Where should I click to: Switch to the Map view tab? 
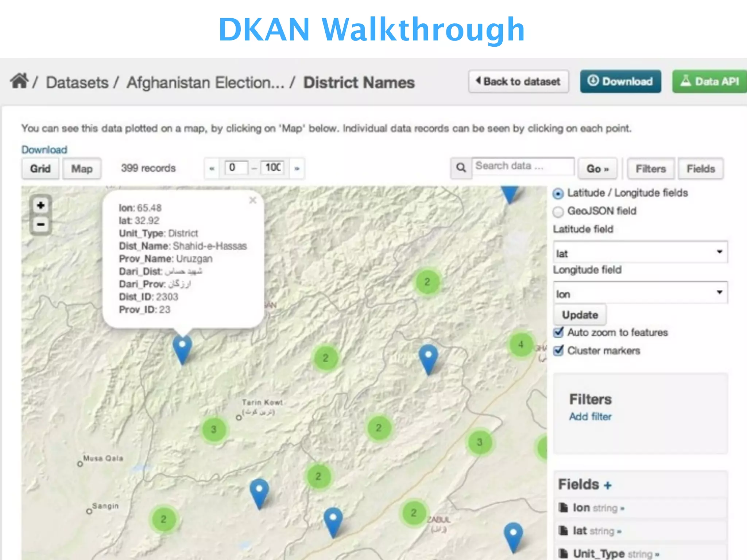tap(82, 168)
